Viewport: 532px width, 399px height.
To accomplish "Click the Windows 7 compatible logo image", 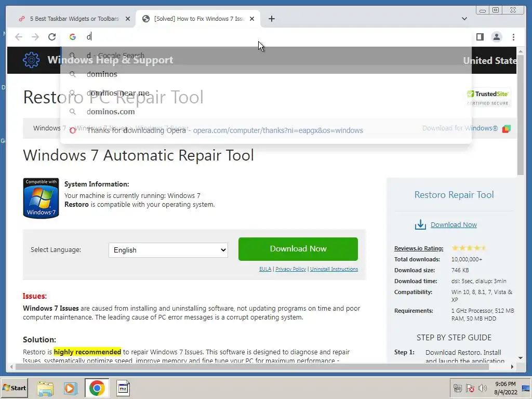I will coord(41,198).
